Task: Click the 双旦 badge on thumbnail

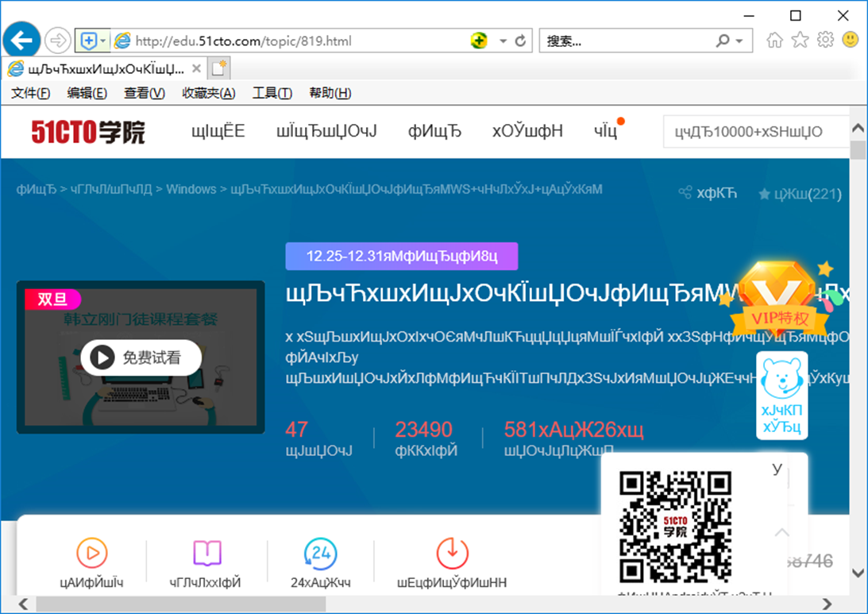Action: click(52, 299)
